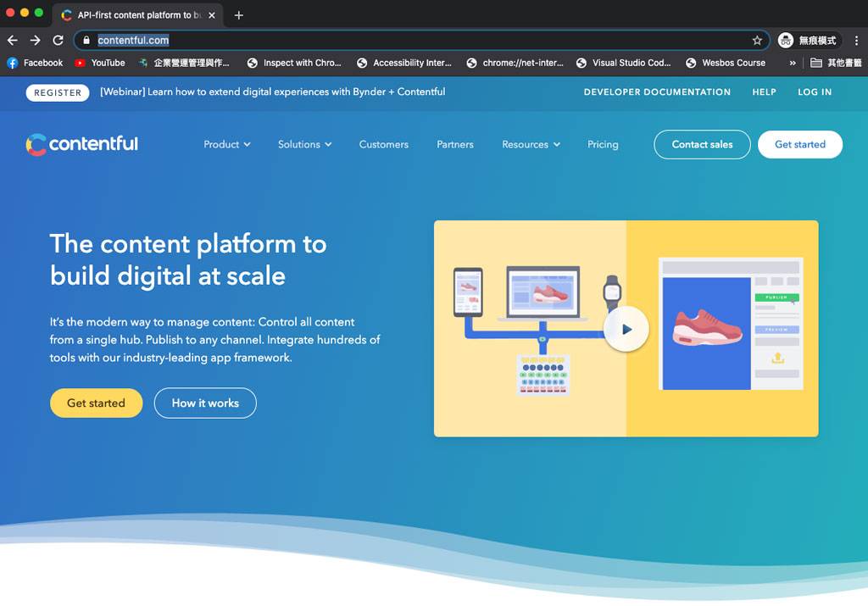Click the How it works button
Viewport: 868px width, 606px height.
tap(205, 403)
